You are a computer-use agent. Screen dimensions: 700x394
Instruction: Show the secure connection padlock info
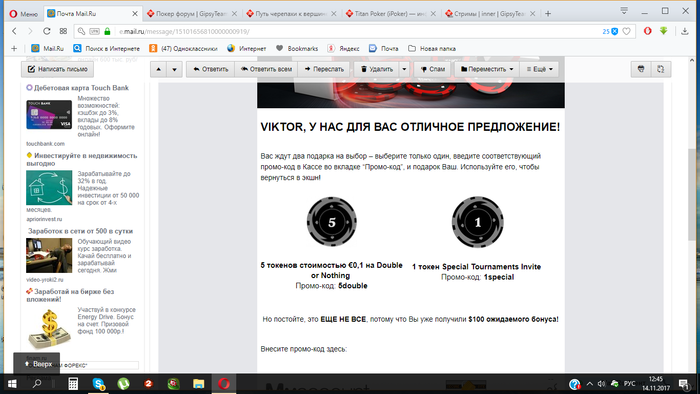107,31
